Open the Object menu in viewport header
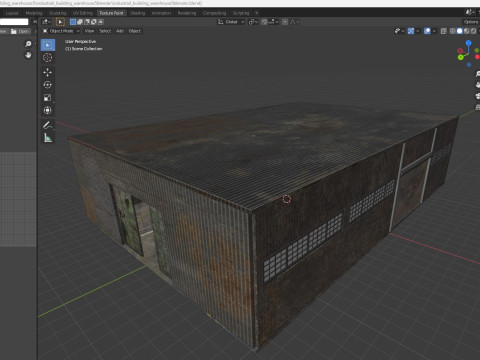 [135, 31]
